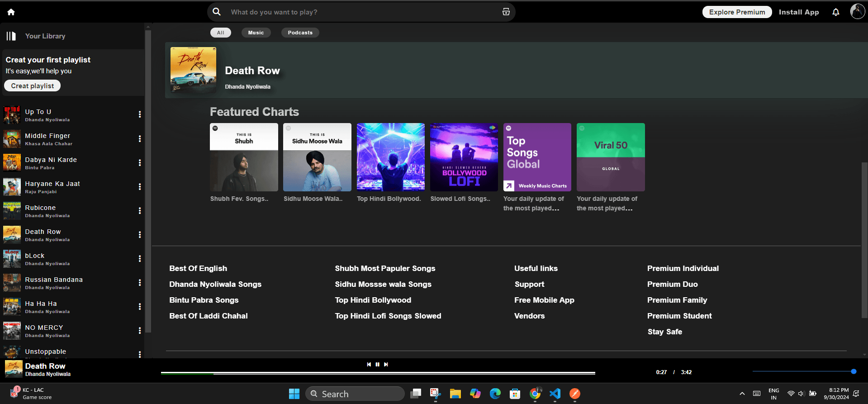Open the browse icon in search bar
This screenshot has width=868, height=404.
click(x=506, y=12)
